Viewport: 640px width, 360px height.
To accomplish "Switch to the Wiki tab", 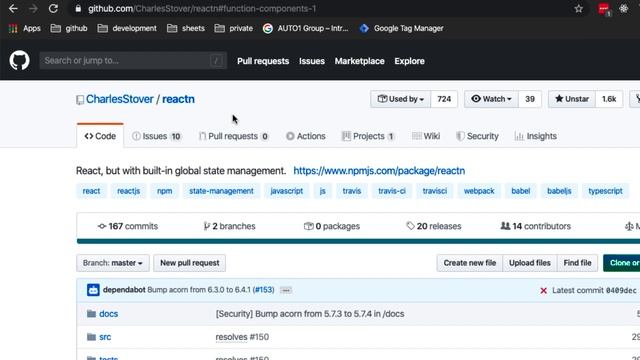I will (x=426, y=136).
